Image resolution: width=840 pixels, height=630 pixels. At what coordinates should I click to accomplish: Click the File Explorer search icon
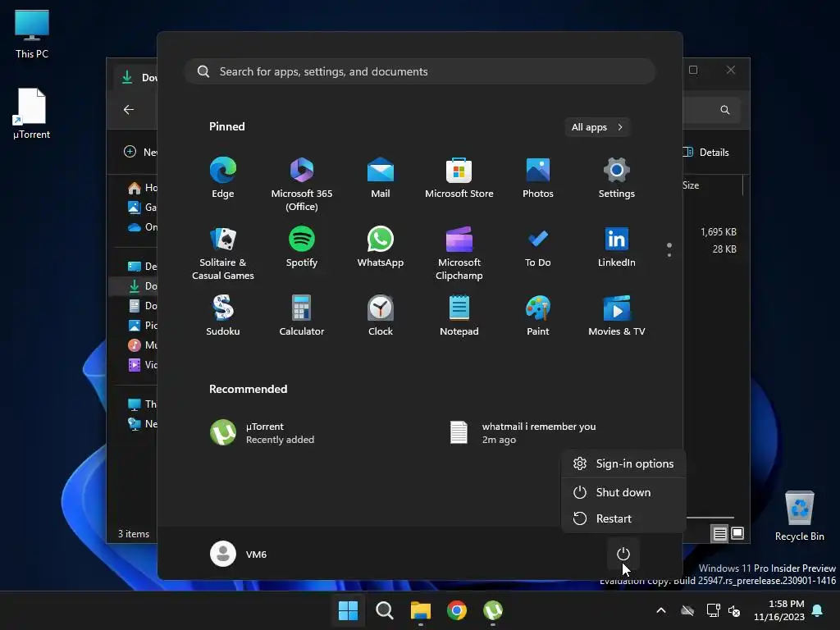pyautogui.click(x=725, y=109)
